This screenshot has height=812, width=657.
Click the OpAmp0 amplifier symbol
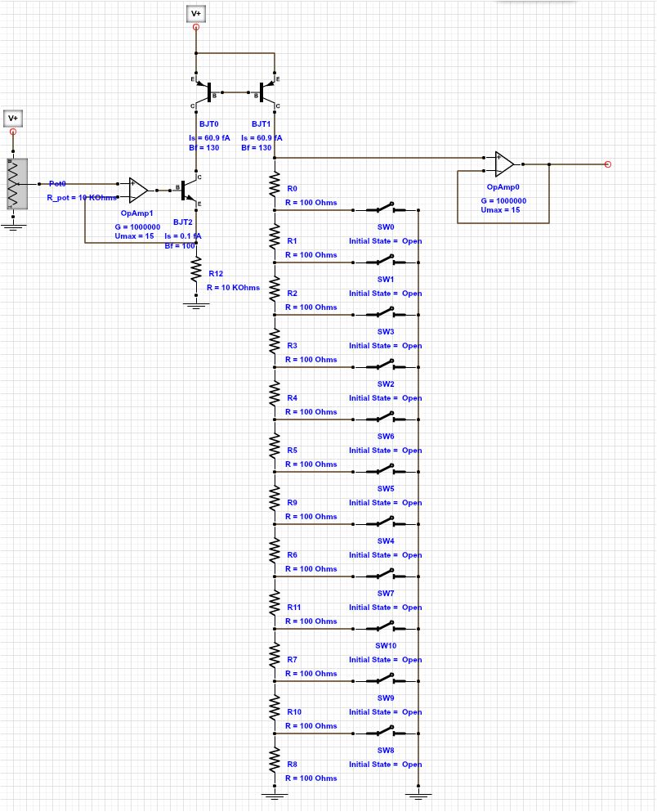click(503, 164)
